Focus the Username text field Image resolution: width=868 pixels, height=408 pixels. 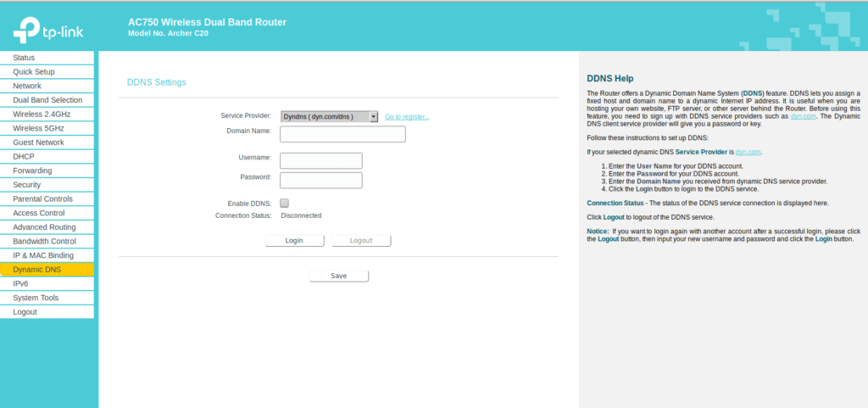point(320,160)
